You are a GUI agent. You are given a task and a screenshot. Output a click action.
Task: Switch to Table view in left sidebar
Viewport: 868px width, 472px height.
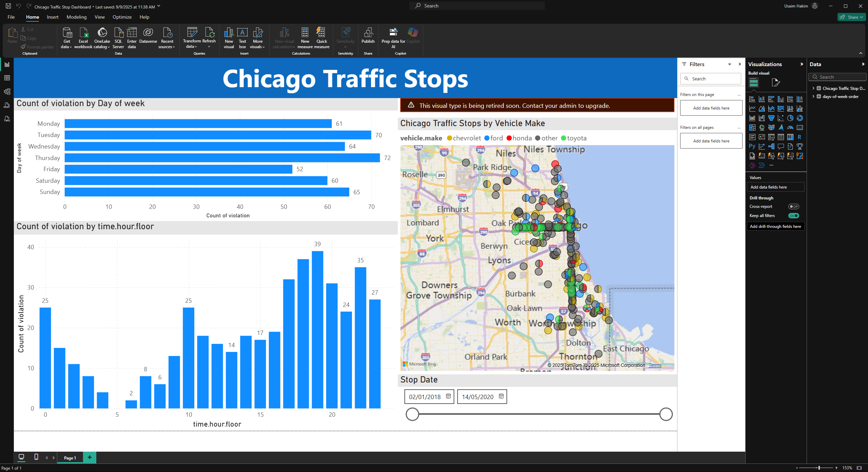coord(7,78)
